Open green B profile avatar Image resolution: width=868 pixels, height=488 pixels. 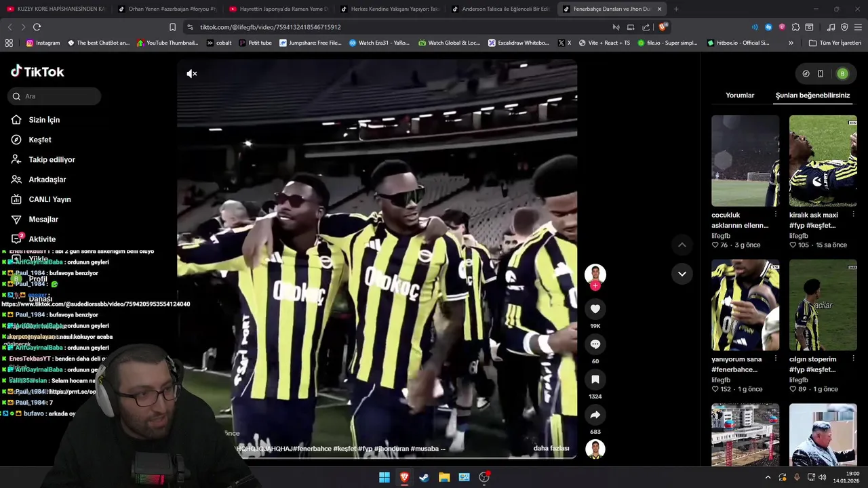(x=842, y=74)
